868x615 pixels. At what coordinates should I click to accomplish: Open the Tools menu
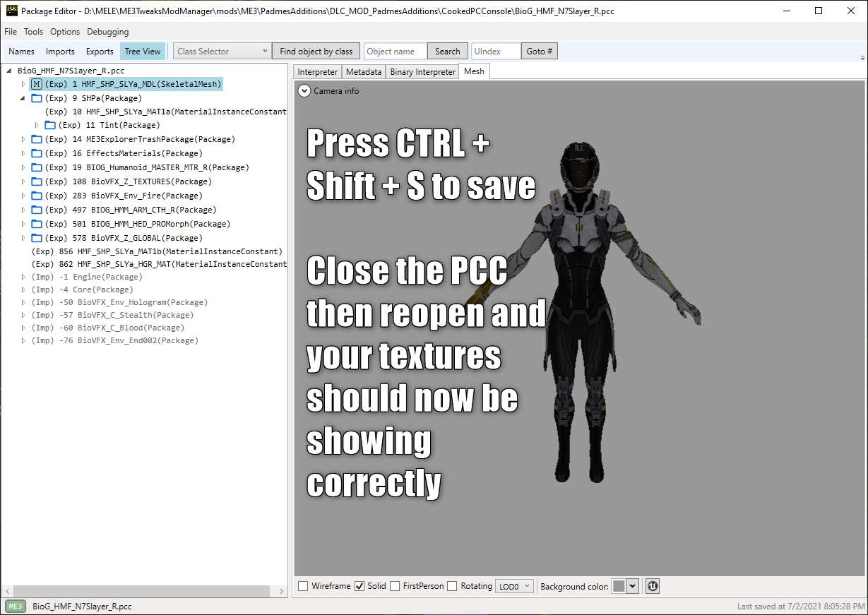pos(33,32)
